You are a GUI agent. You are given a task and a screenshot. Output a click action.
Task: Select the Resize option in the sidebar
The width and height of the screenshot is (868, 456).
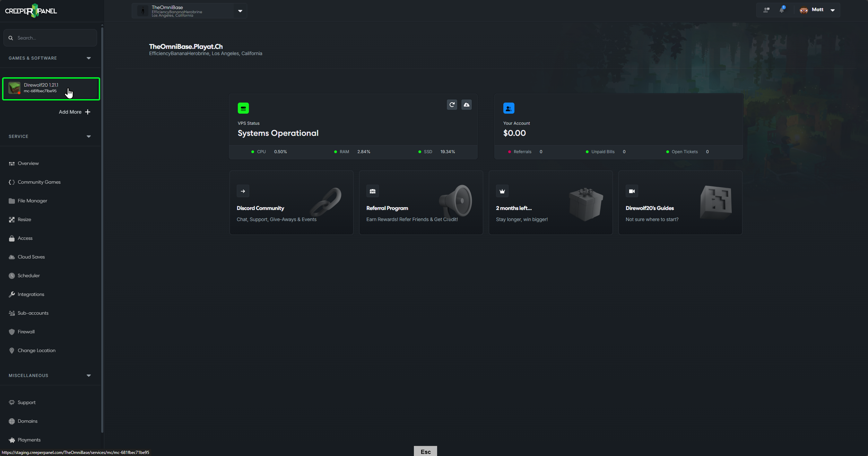coord(24,219)
